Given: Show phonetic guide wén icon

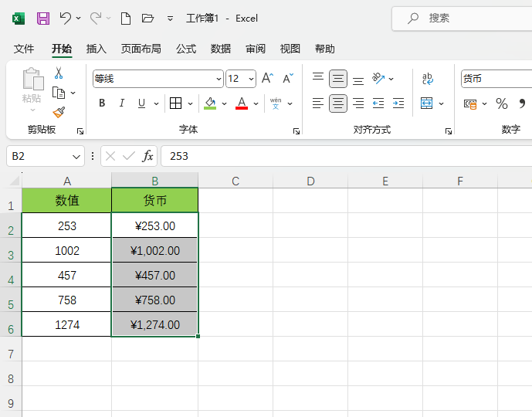Looking at the screenshot, I should point(276,103).
